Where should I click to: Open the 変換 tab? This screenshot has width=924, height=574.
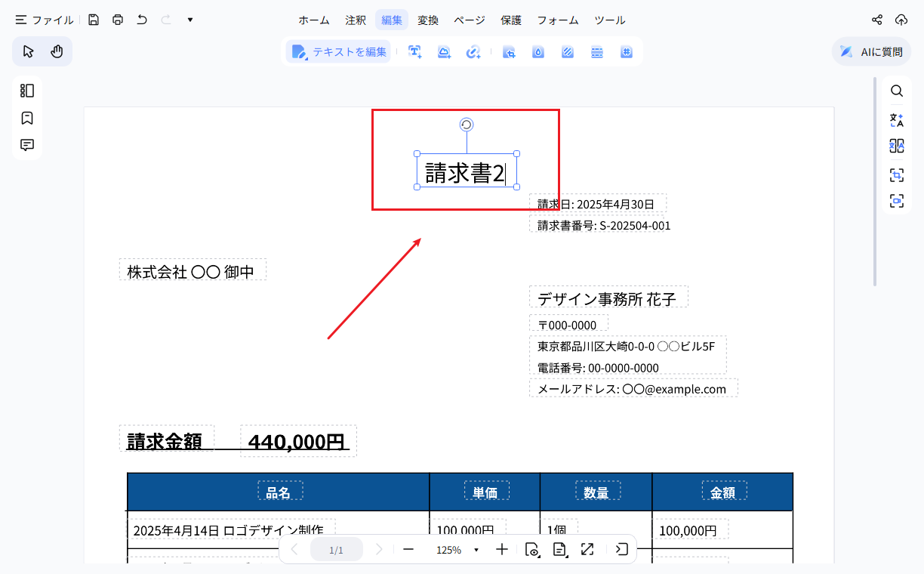(428, 20)
